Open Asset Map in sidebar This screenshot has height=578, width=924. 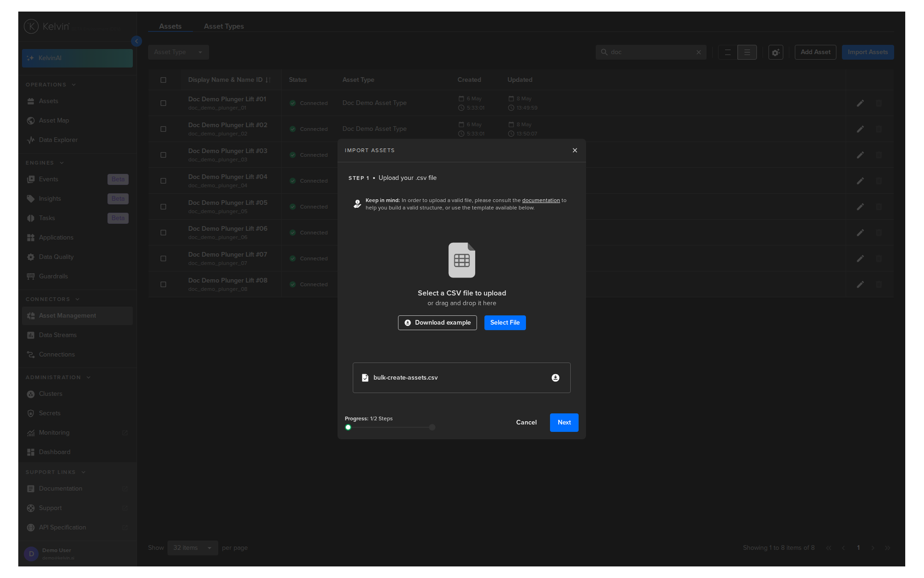pos(77,120)
